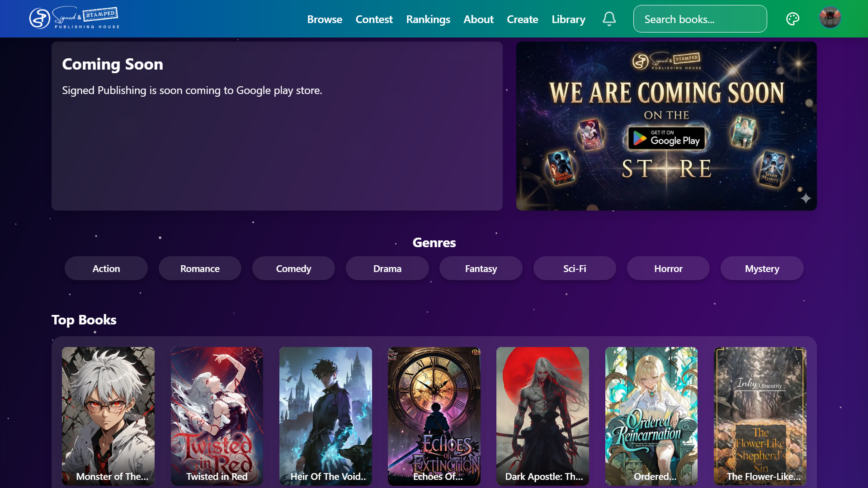Choose the Comedy genre pill
Screen dimensions: 868x488
coord(293,268)
